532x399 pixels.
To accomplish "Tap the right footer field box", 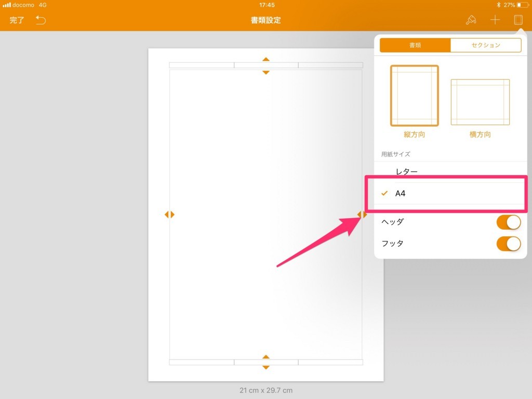I will click(x=330, y=362).
